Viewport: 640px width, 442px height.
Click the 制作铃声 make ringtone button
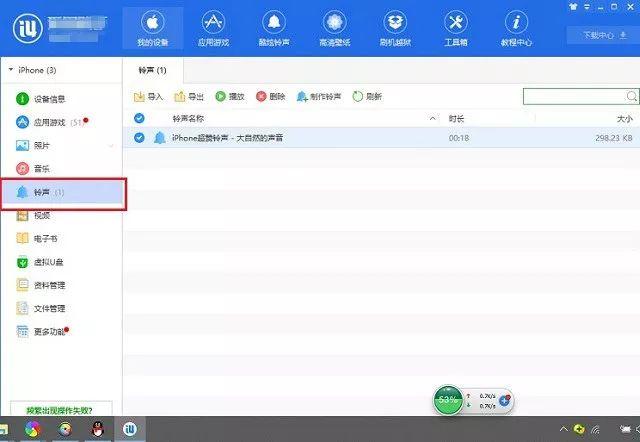319,97
